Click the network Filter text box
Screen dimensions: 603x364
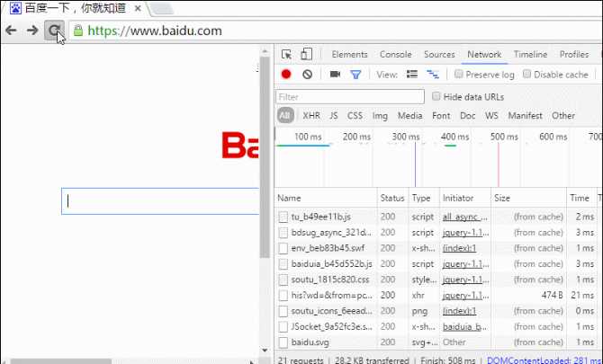(x=350, y=97)
